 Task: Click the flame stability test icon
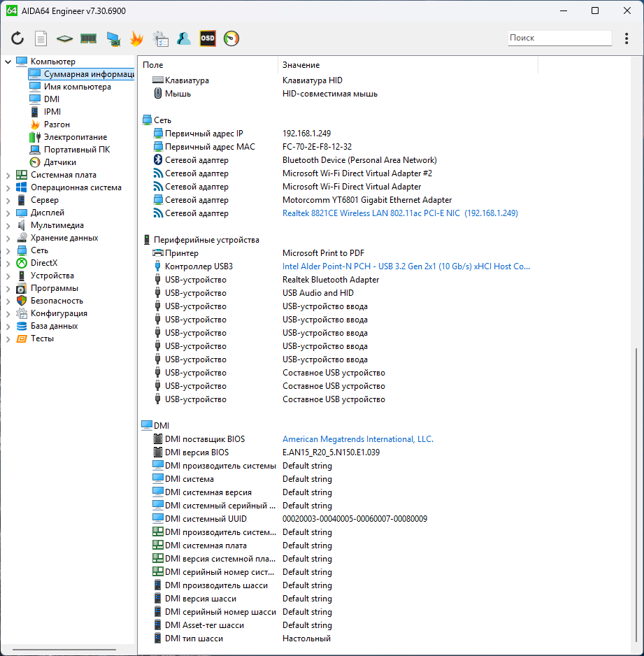pyautogui.click(x=136, y=38)
